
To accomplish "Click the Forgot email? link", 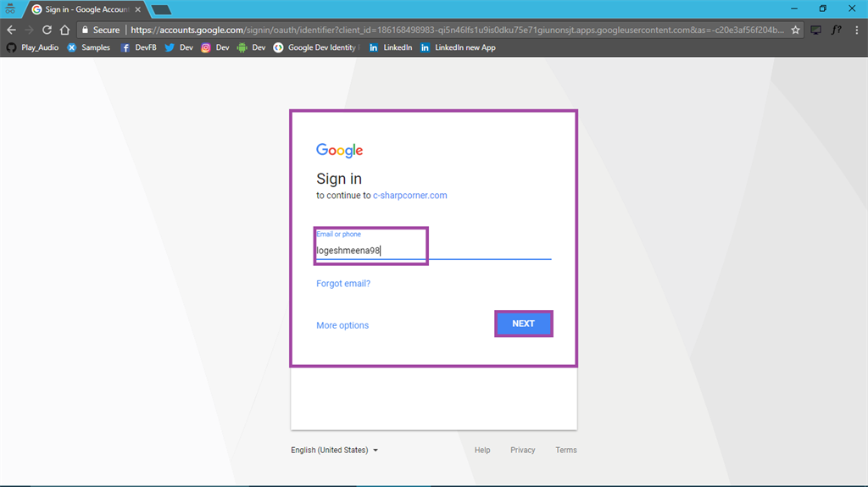I will tap(343, 284).
